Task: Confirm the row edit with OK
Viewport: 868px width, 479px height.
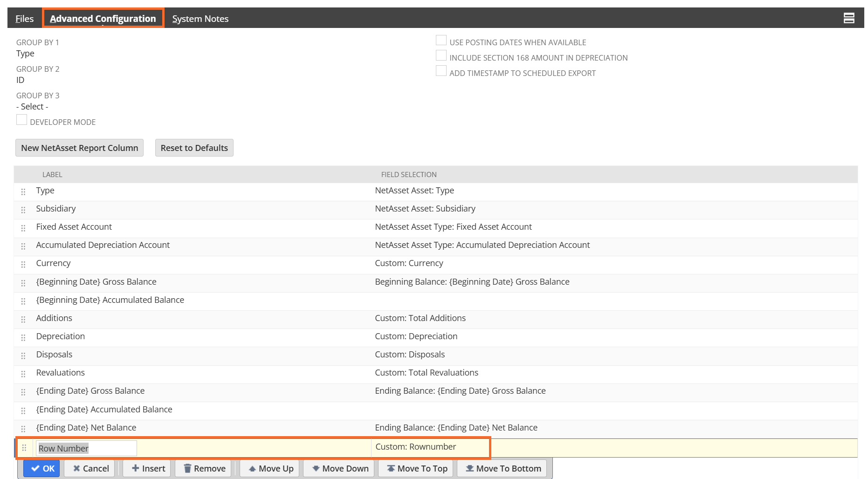Action: [x=42, y=468]
